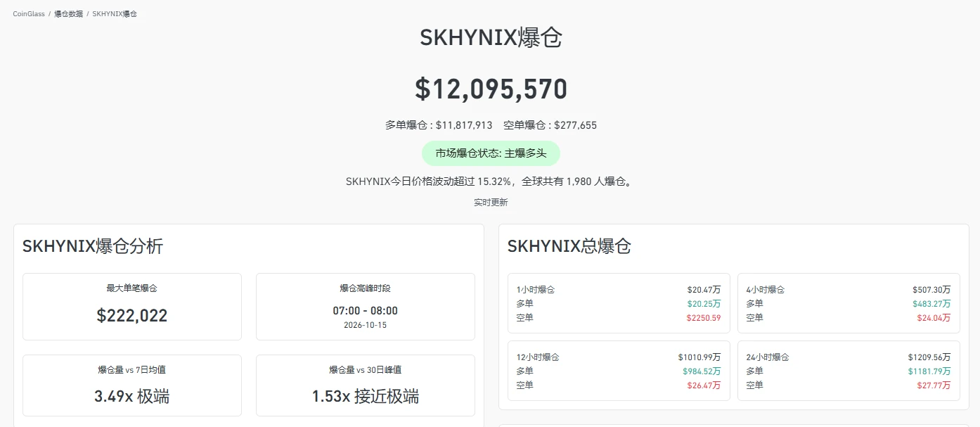This screenshot has height=427, width=980.
Task: Select the 4-hour total $507.30万
Action: [931, 290]
